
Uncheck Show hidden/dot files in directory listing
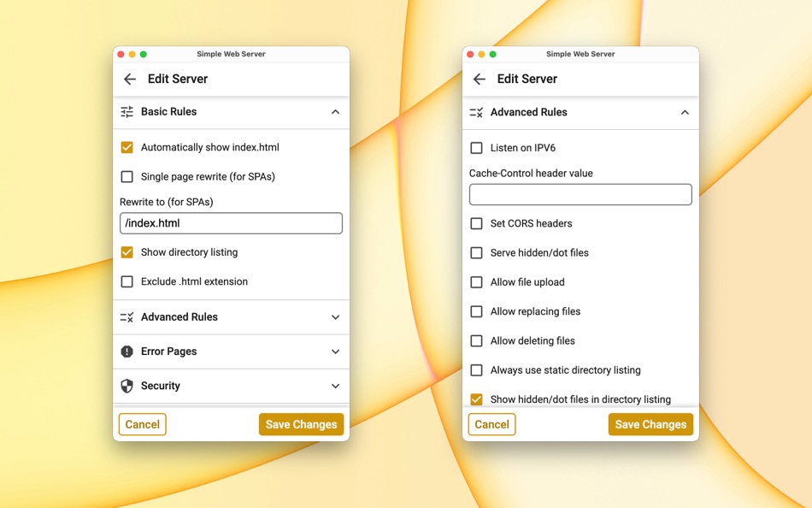pyautogui.click(x=476, y=399)
